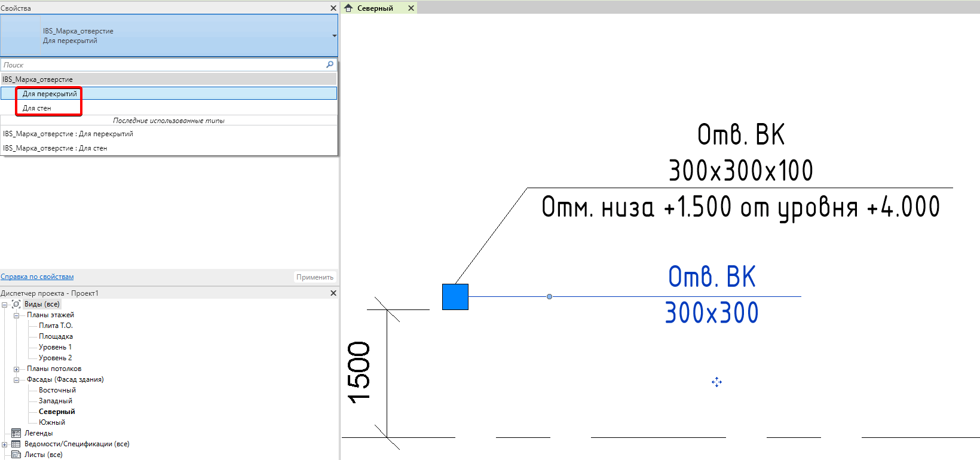This screenshot has height=460, width=980.
Task: Close the Свойства properties panel
Action: coord(333,8)
